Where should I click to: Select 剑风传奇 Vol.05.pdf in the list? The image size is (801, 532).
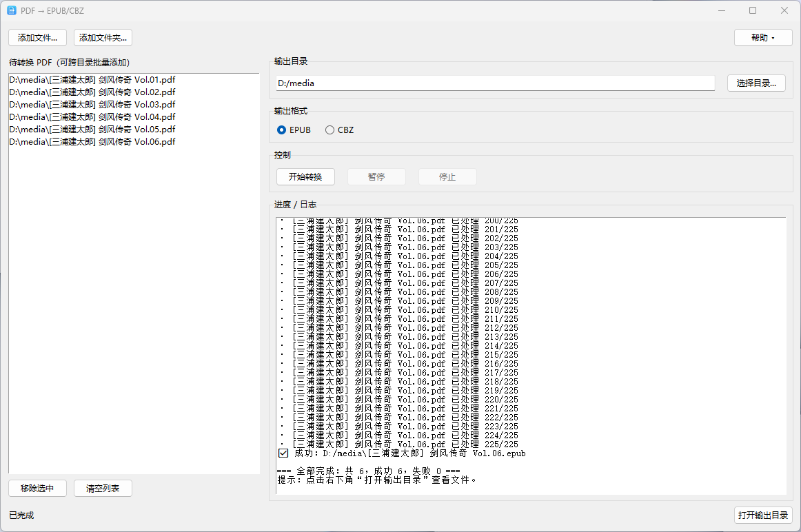[x=92, y=130]
